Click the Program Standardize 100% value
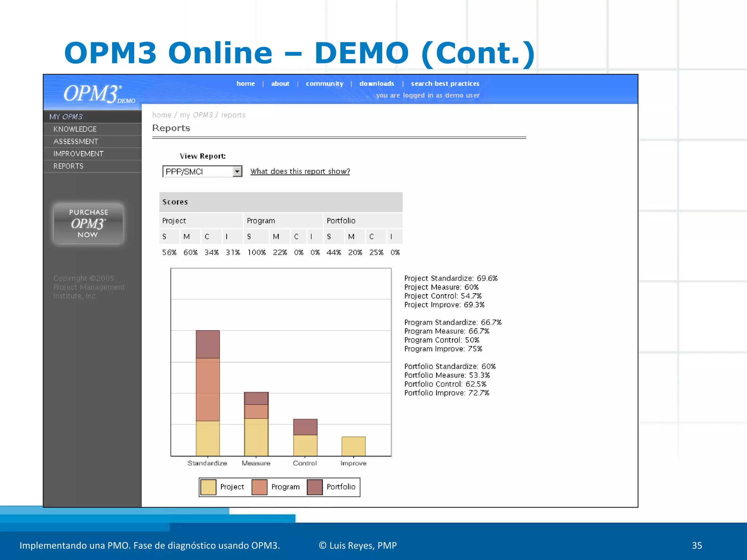The height and width of the screenshot is (560, 747). [x=257, y=252]
